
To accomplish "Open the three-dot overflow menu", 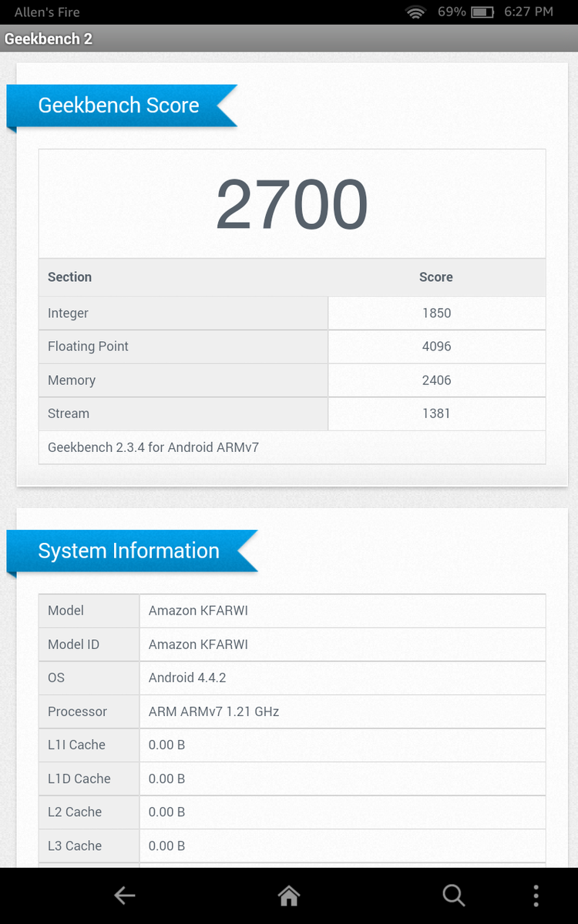I will point(536,895).
